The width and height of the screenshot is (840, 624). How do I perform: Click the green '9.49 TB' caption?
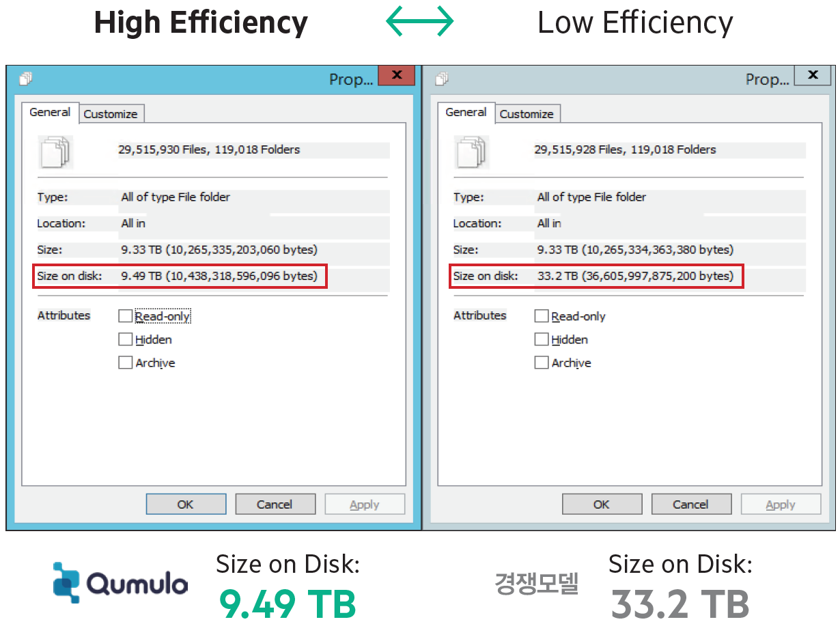[x=288, y=605]
